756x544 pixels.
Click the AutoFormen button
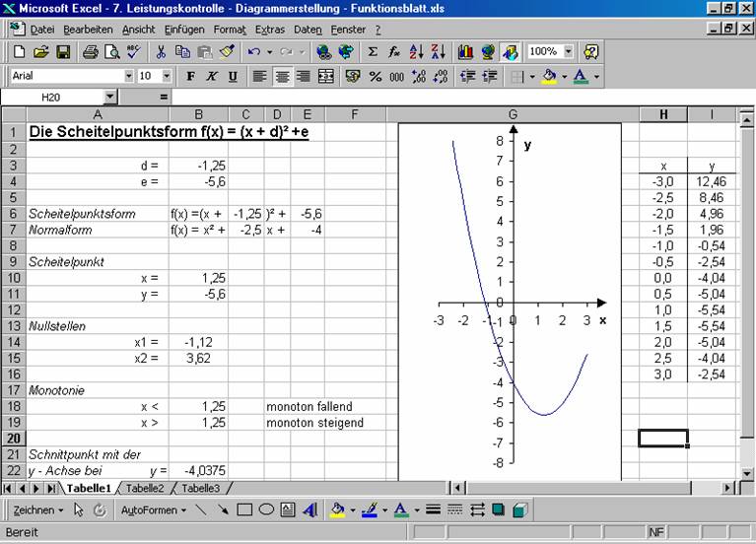153,510
